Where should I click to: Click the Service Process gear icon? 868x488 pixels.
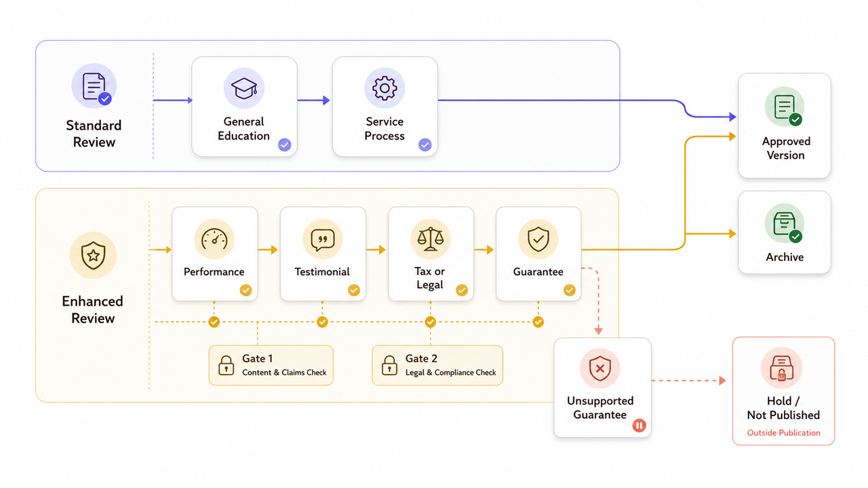coord(384,88)
